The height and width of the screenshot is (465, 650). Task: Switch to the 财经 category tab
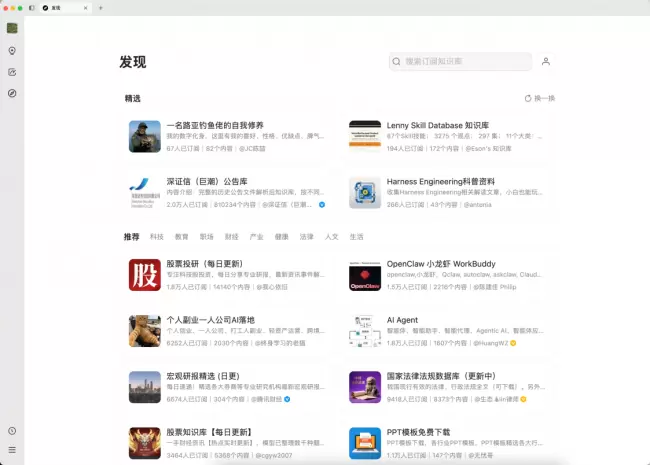pos(232,237)
